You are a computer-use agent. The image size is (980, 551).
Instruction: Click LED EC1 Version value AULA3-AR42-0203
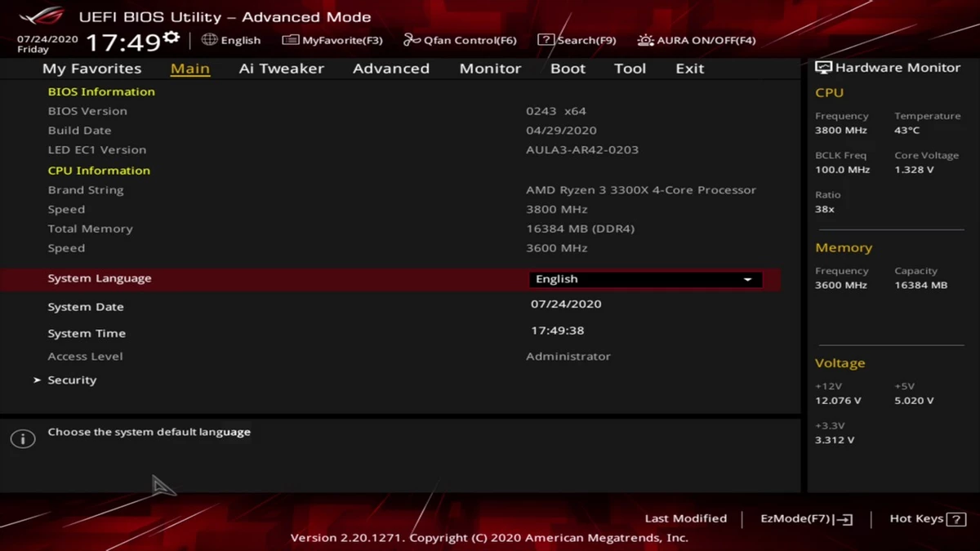coord(582,150)
